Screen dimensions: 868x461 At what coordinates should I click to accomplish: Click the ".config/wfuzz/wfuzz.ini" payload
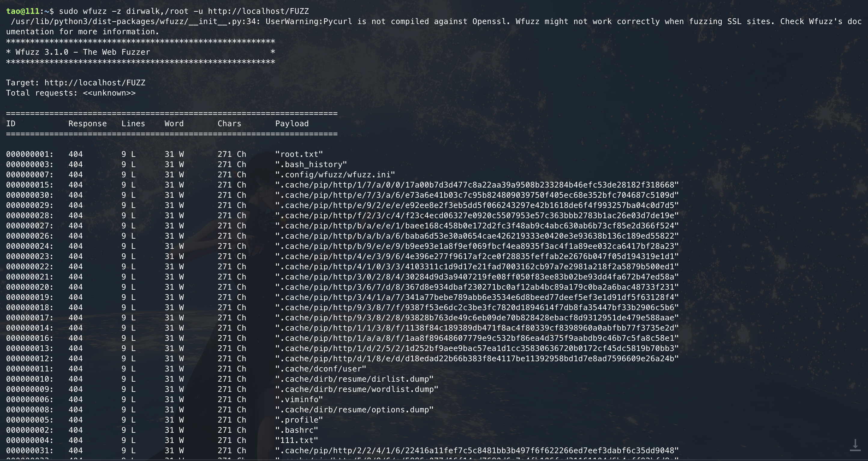coord(335,175)
